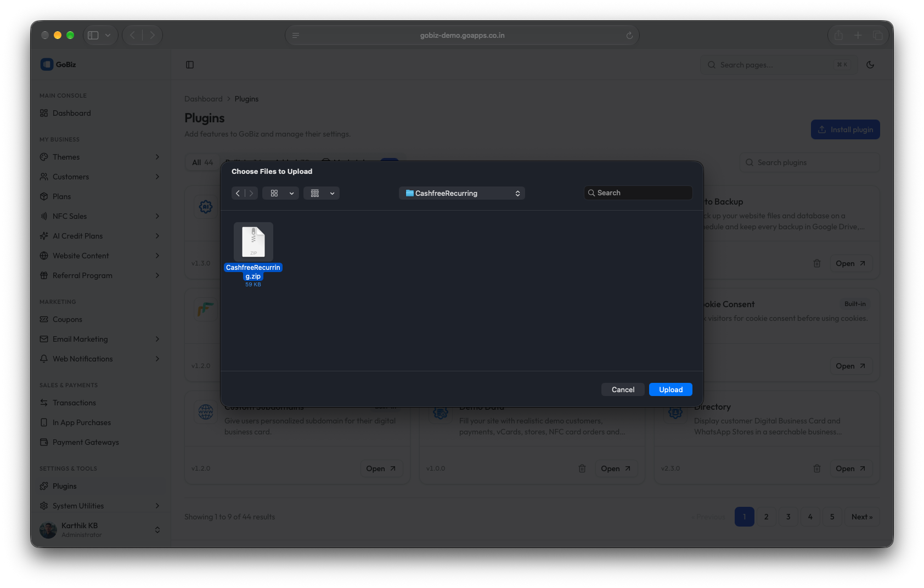Expand the Themes sidebar item
The height and width of the screenshot is (588, 924).
tap(101, 157)
